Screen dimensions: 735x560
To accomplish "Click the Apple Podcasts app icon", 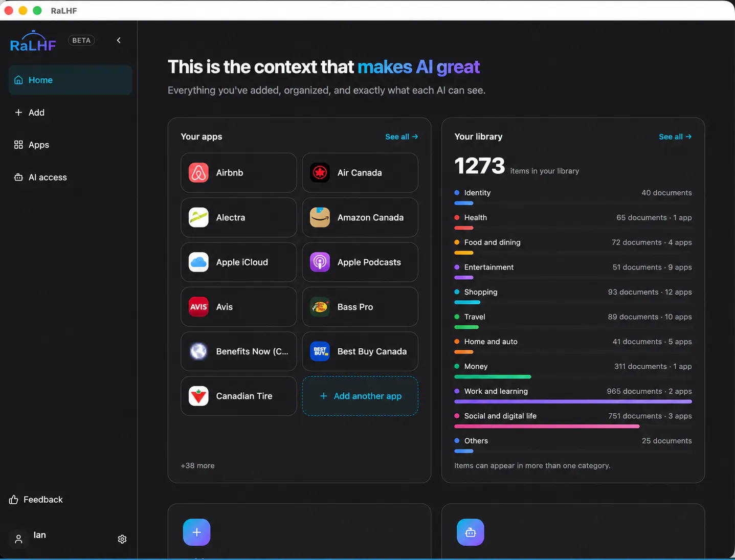I will point(320,262).
